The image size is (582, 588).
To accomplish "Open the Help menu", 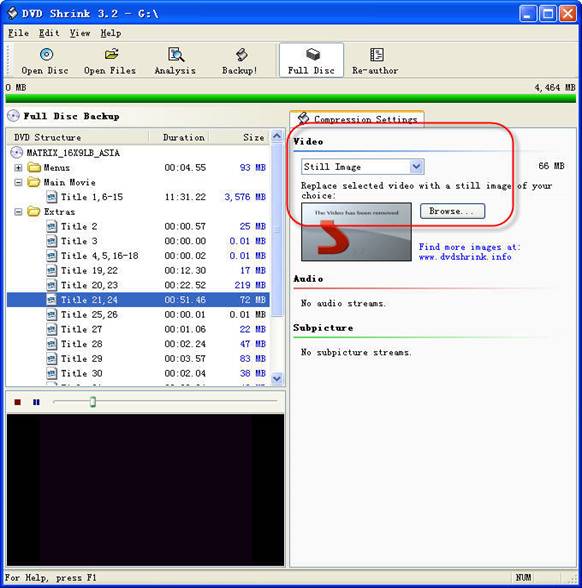I will 111,33.
